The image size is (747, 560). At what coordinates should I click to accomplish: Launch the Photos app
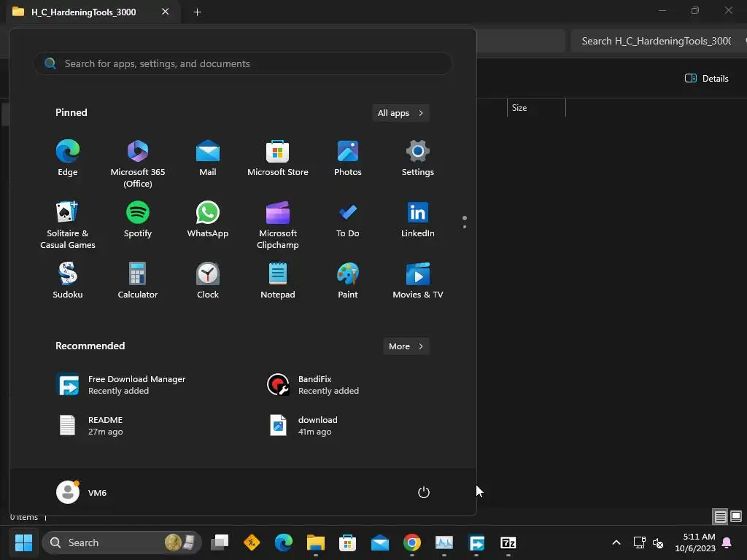point(348,158)
